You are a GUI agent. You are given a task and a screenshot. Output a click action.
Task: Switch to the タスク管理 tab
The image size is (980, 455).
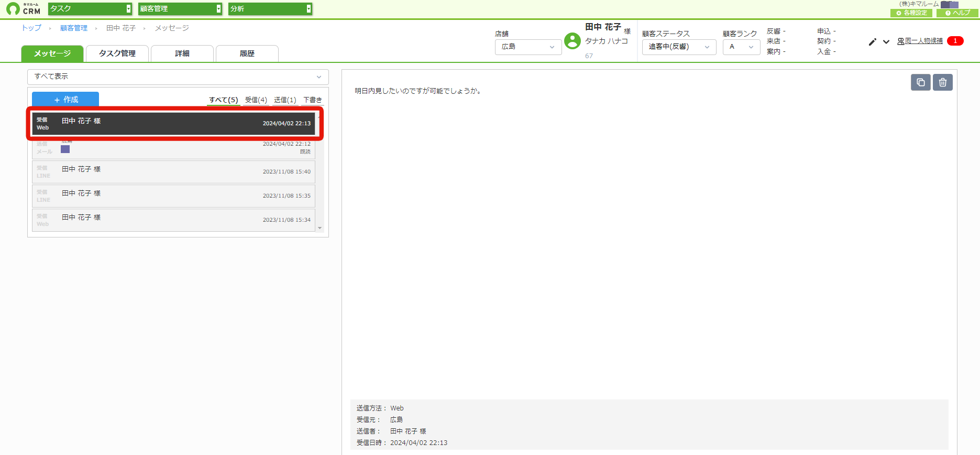[117, 53]
